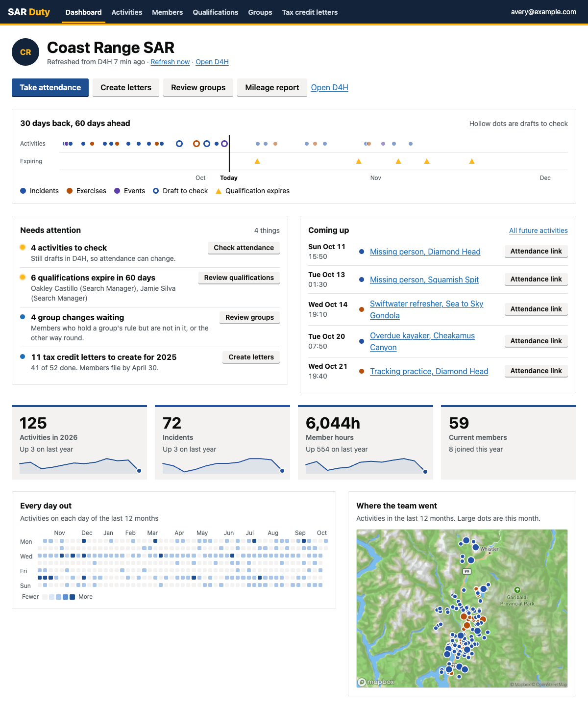Click the Refresh now link

(x=170, y=62)
